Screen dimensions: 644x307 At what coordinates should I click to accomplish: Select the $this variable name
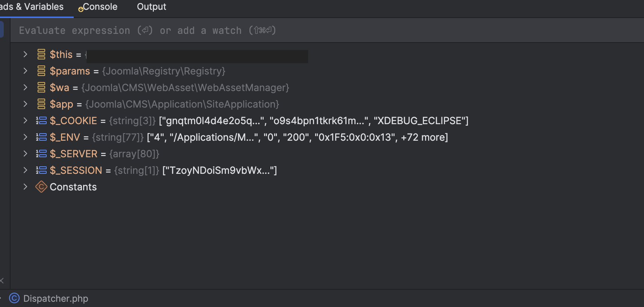pyautogui.click(x=61, y=55)
